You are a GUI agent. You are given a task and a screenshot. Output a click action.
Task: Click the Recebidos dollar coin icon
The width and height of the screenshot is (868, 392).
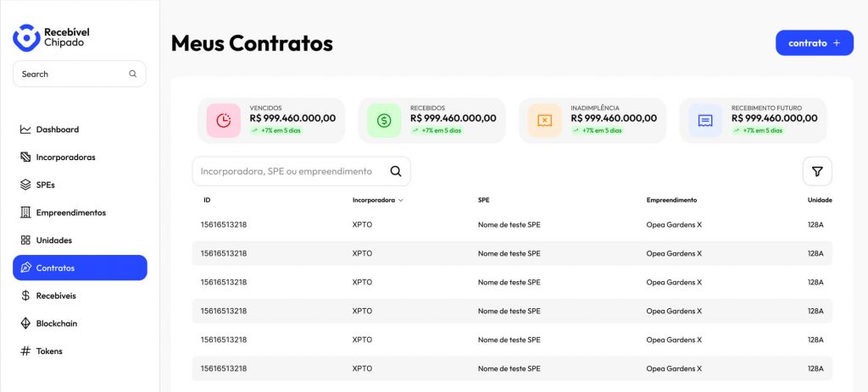tap(384, 120)
